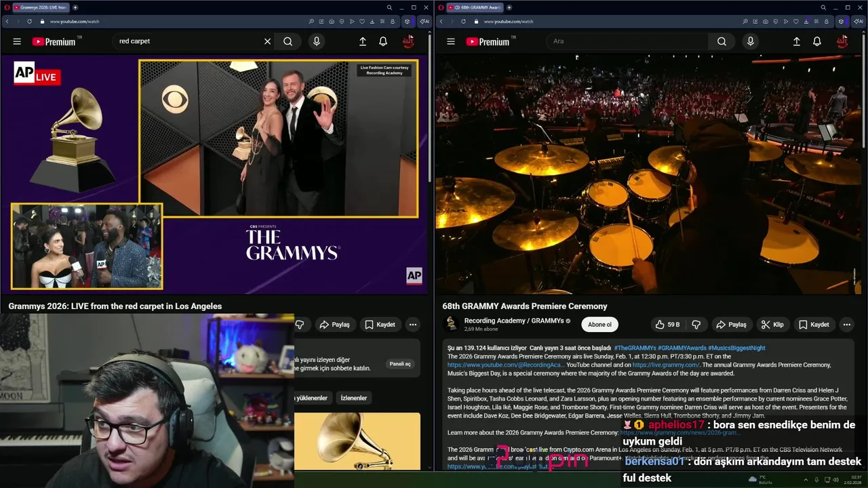
Task: Open YouTube guide menu in right window
Action: coord(451,41)
